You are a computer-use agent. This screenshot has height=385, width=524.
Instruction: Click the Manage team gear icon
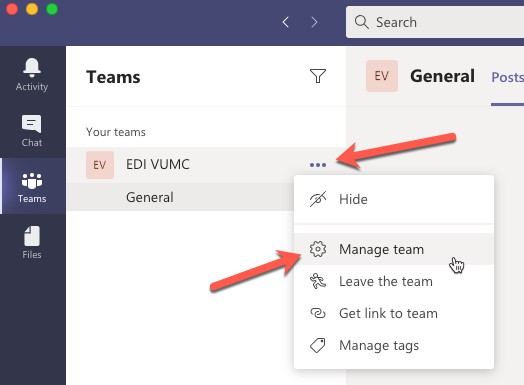pos(318,249)
